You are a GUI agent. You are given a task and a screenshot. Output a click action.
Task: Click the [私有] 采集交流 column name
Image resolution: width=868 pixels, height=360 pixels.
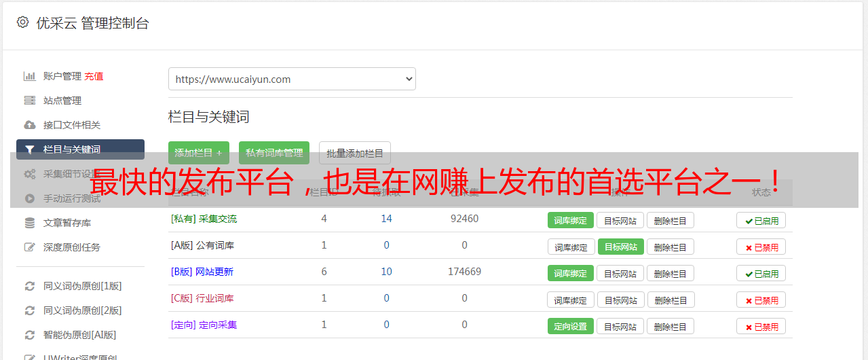click(x=204, y=219)
